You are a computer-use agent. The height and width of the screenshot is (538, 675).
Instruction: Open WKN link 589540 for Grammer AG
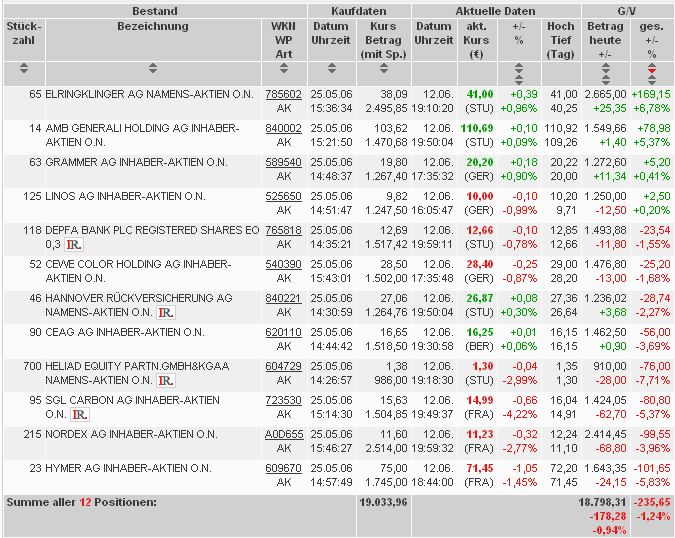(284, 162)
